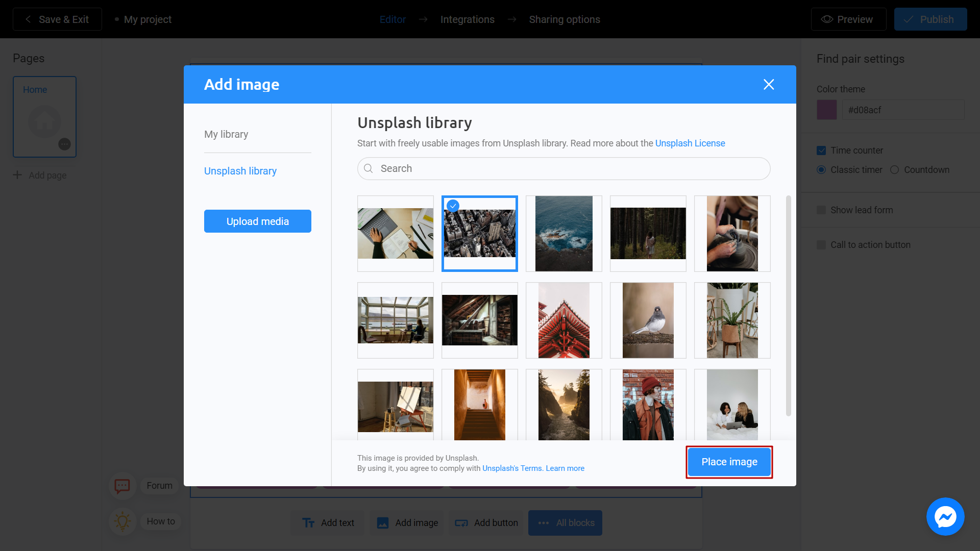Switch to My library tab

pyautogui.click(x=226, y=134)
